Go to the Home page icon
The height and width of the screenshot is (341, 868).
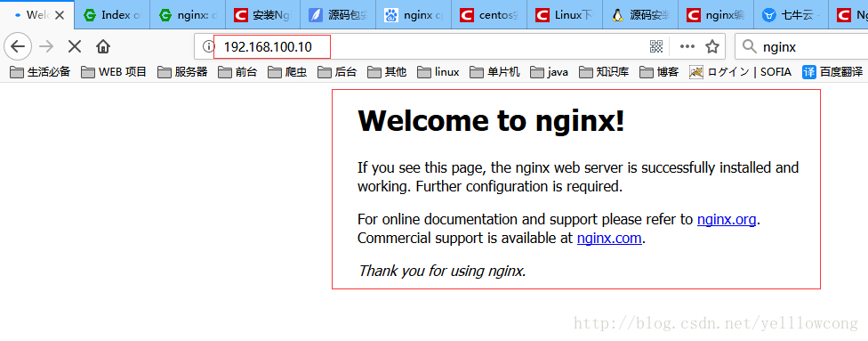pyautogui.click(x=103, y=46)
